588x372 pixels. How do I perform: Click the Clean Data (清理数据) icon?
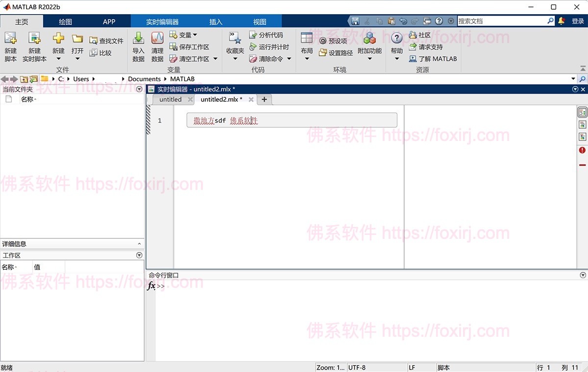point(157,38)
